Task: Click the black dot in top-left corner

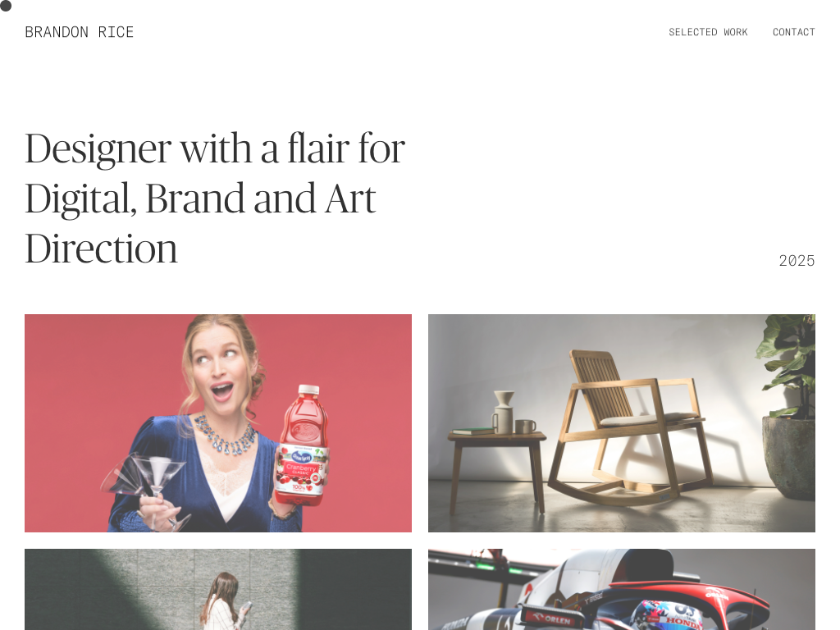Action: click(x=6, y=6)
